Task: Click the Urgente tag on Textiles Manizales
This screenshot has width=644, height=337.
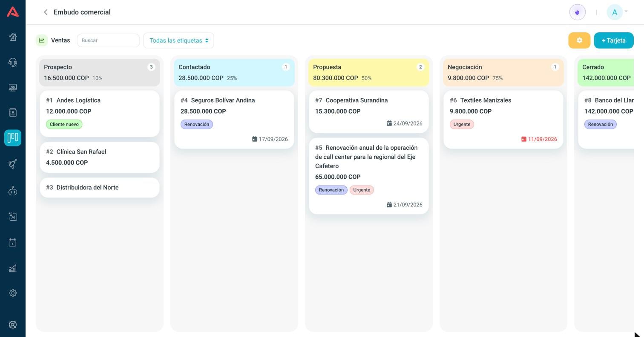Action: pyautogui.click(x=462, y=124)
